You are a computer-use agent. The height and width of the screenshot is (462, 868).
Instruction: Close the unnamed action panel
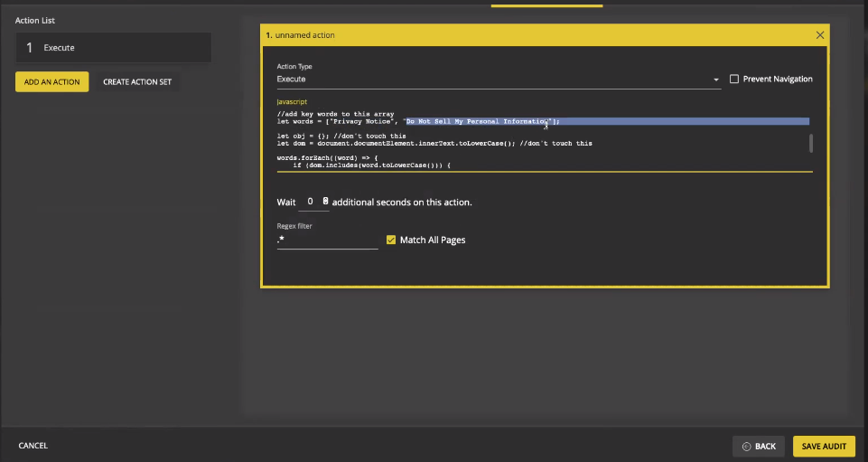point(820,35)
